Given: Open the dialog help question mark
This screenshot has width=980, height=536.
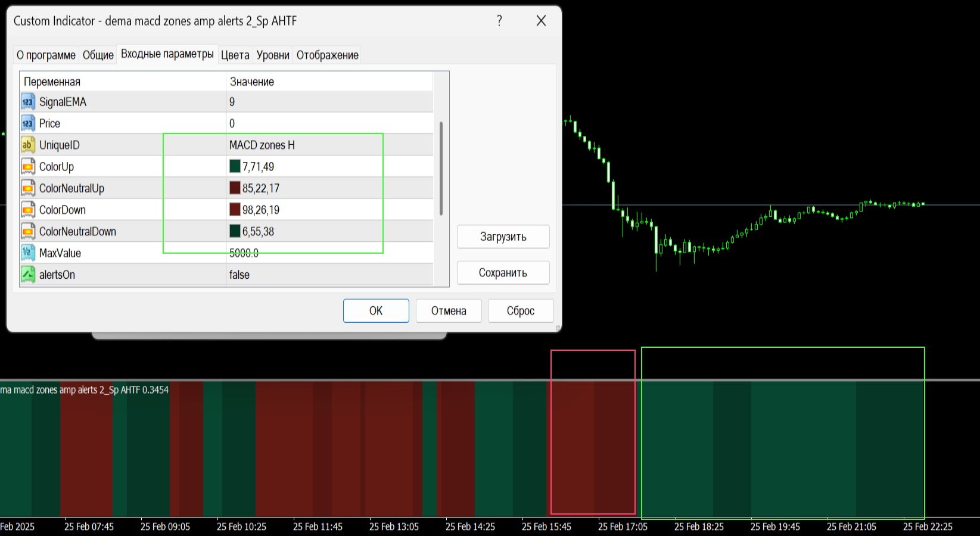Looking at the screenshot, I should (x=499, y=21).
